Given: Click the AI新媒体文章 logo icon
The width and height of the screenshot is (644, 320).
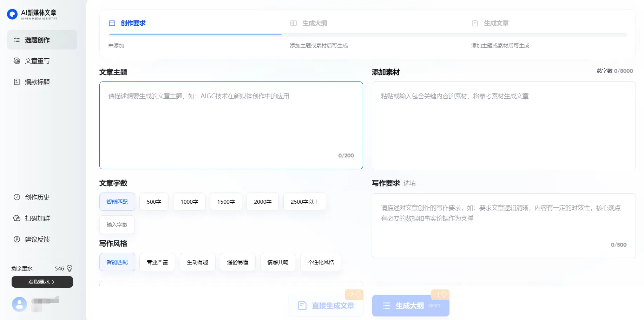Looking at the screenshot, I should [x=12, y=14].
